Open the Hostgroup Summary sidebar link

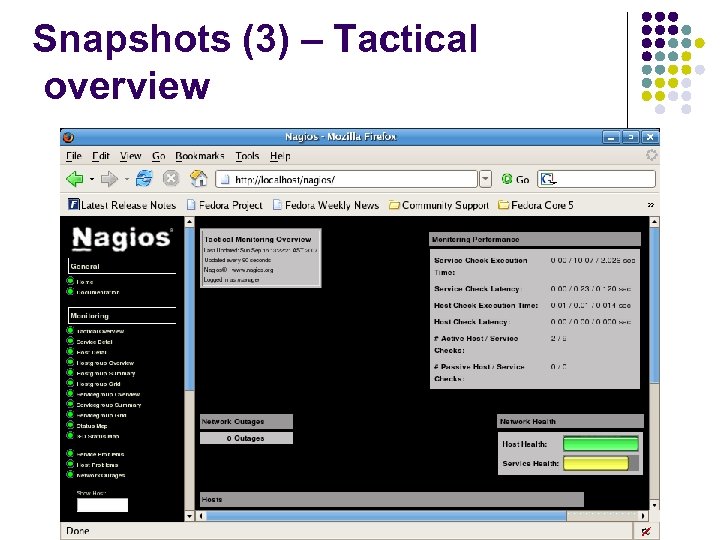(x=106, y=374)
